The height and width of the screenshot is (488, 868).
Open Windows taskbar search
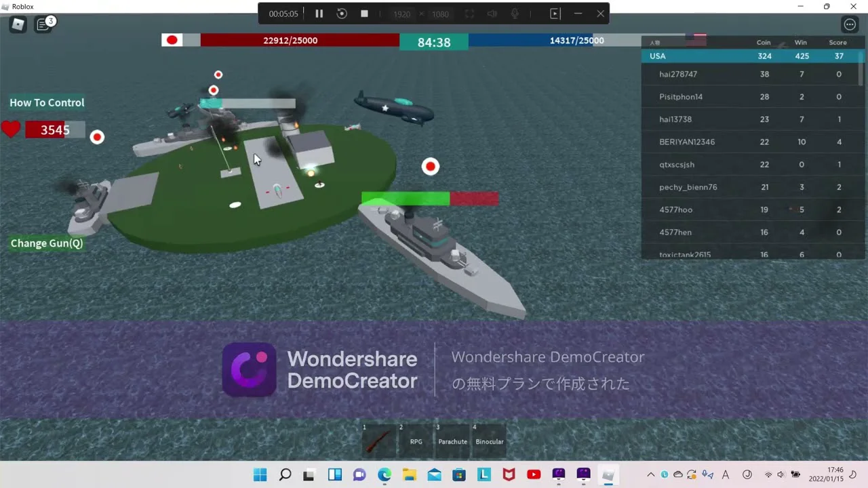(x=285, y=474)
